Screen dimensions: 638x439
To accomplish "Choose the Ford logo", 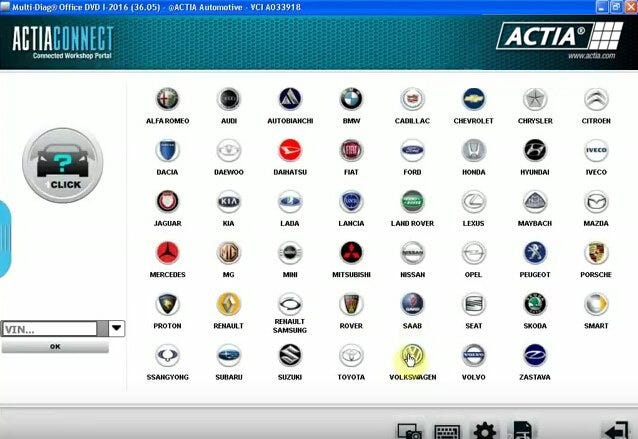I will coord(412,150).
